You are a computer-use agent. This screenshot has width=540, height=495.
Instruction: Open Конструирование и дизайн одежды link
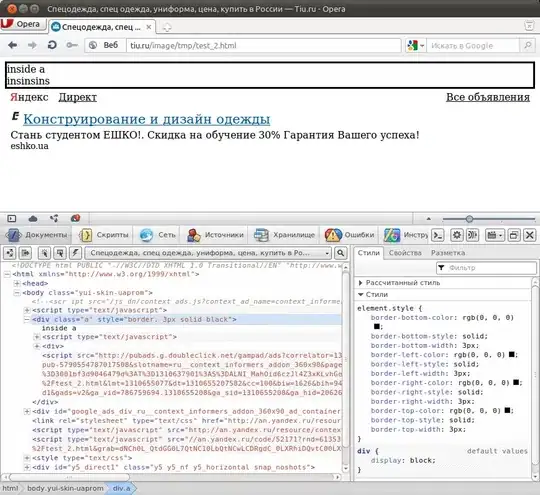(x=147, y=119)
